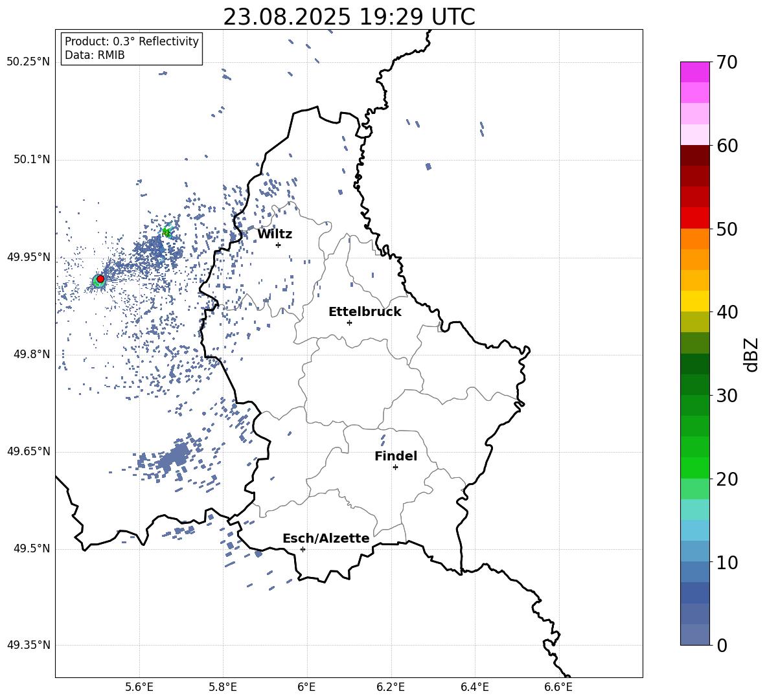Click the 10 tick on the colorbar
Viewport: 767px width, 700px height.
(727, 562)
